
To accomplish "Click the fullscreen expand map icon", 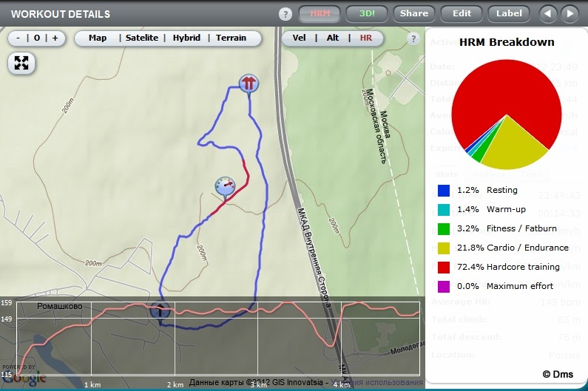I will tap(21, 63).
